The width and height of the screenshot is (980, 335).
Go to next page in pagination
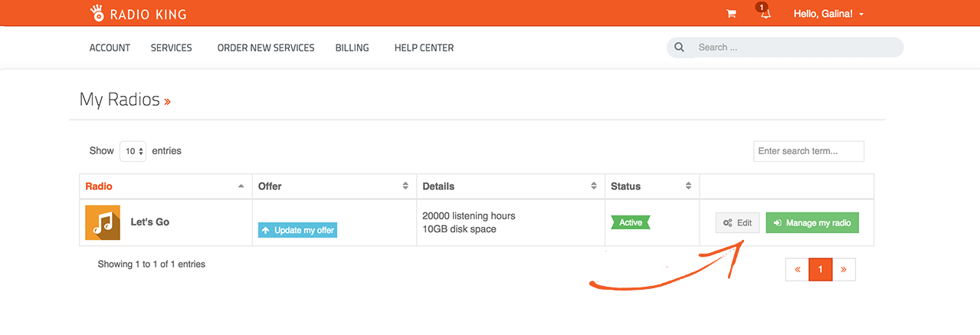click(x=844, y=269)
